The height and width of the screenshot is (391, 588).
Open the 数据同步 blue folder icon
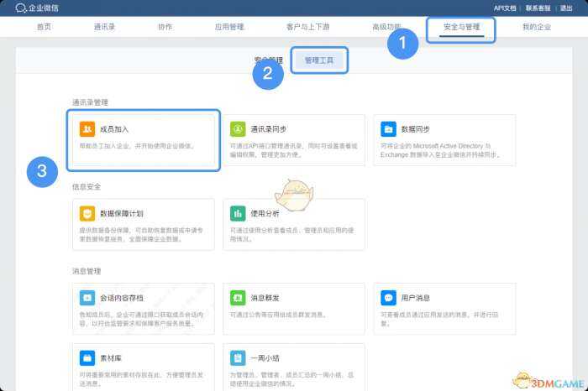click(388, 129)
